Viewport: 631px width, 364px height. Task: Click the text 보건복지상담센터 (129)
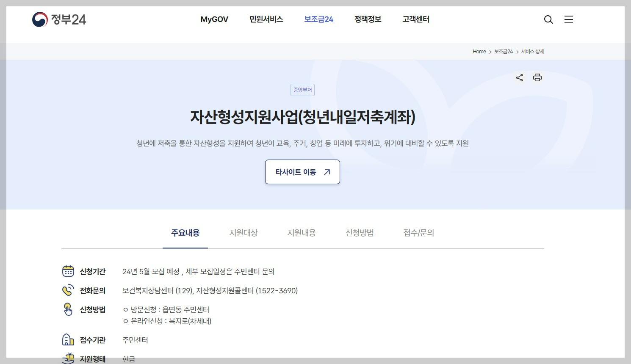(x=158, y=291)
